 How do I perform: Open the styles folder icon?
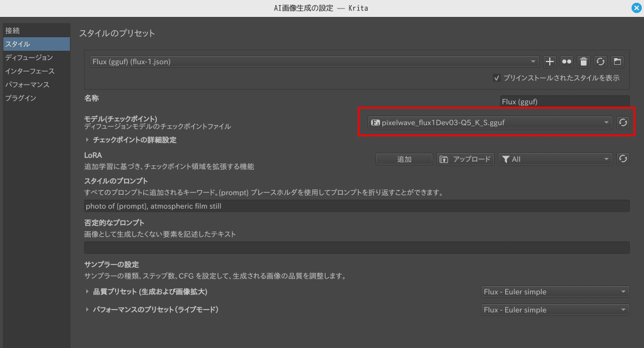(x=617, y=61)
